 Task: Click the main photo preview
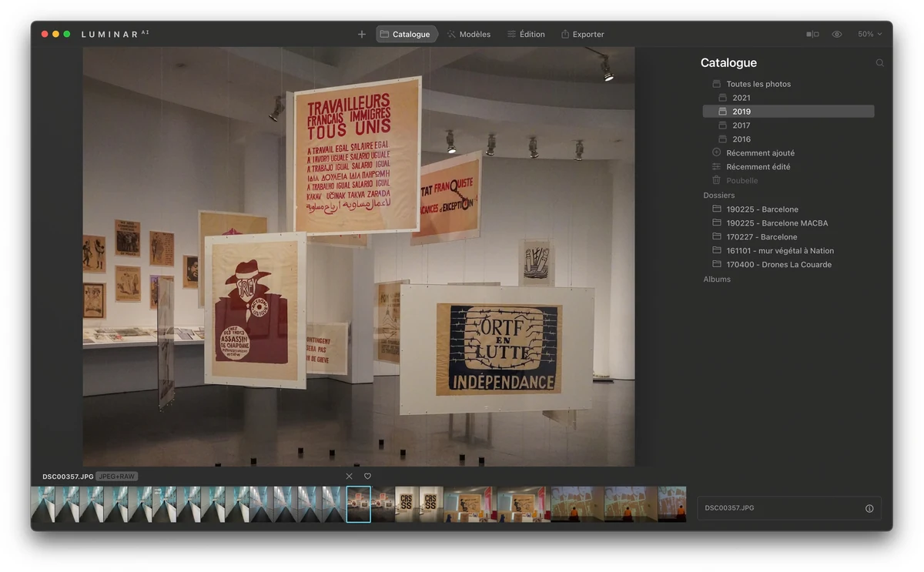coord(359,256)
